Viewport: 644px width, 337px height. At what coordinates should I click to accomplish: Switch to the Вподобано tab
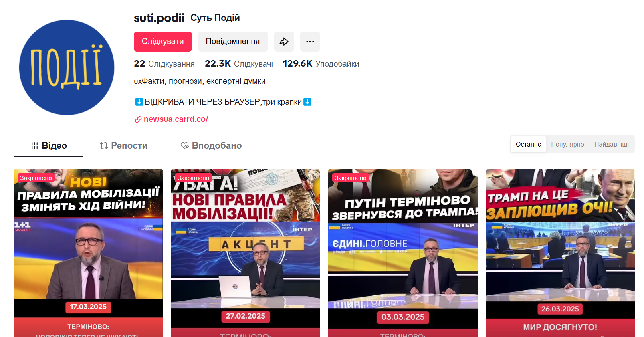pos(211,146)
